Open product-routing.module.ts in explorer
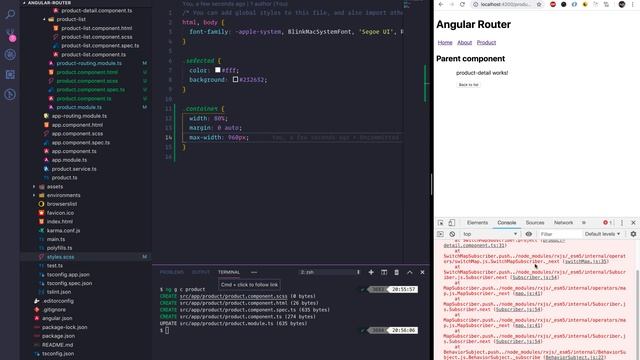 click(x=89, y=63)
